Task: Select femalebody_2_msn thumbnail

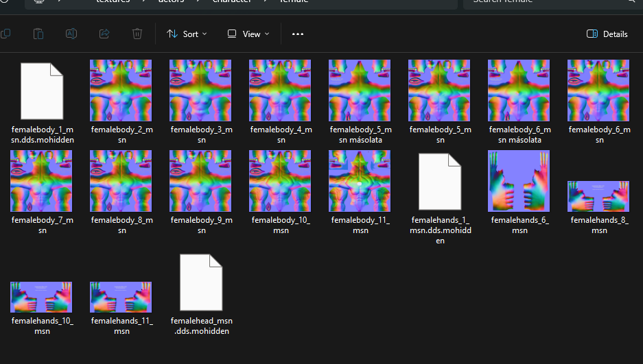Action: pos(121,90)
